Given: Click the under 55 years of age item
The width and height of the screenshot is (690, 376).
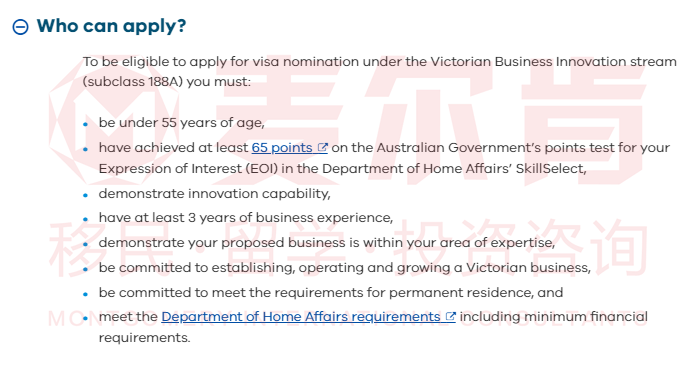Looking at the screenshot, I should (181, 122).
